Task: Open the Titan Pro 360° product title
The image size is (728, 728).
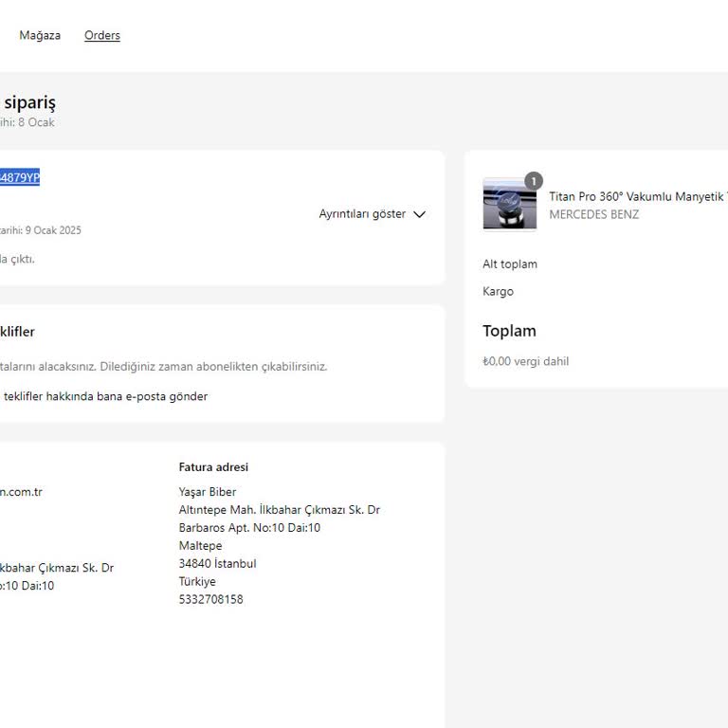Action: (637, 196)
